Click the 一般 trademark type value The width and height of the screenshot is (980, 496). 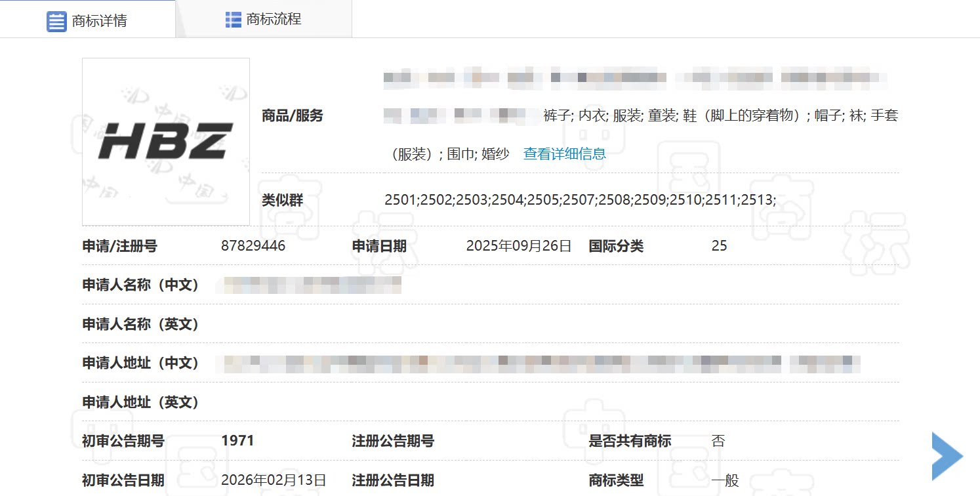click(725, 480)
